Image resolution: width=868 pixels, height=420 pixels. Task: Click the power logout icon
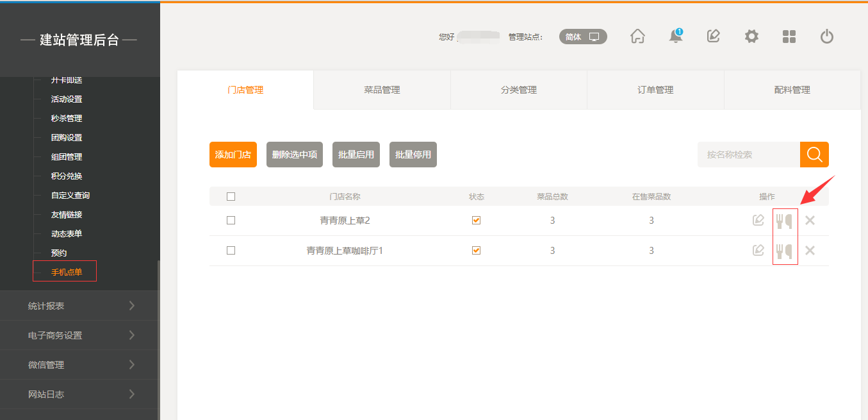click(827, 37)
